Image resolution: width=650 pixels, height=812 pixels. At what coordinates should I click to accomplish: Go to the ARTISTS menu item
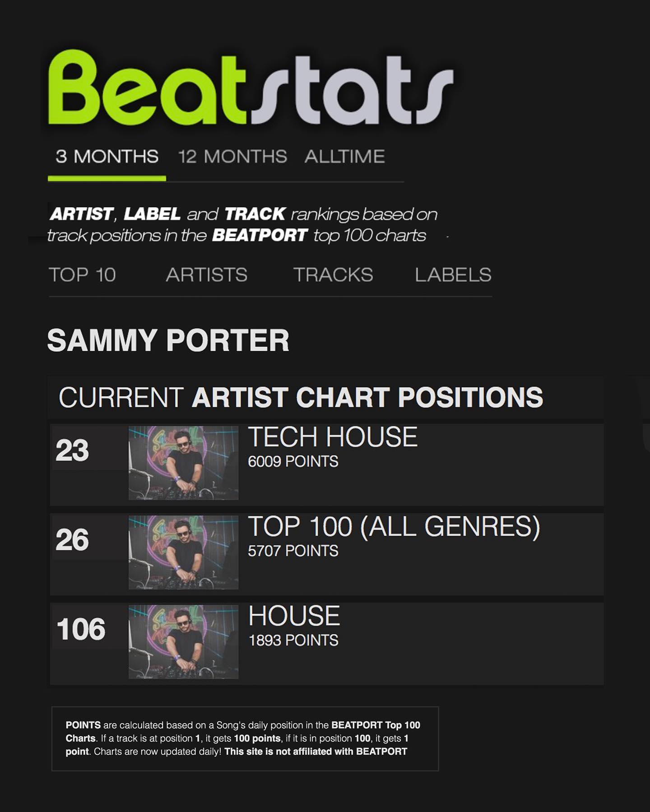click(x=207, y=275)
